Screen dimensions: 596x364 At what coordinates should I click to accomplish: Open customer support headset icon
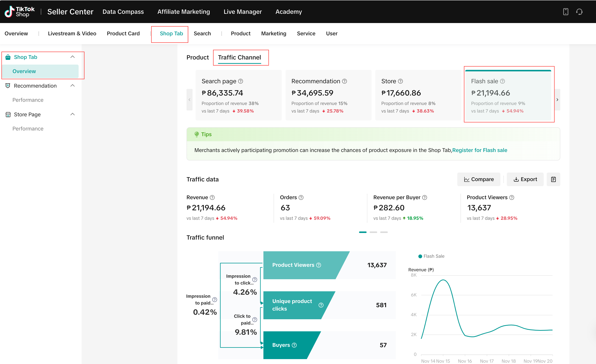coord(579,12)
